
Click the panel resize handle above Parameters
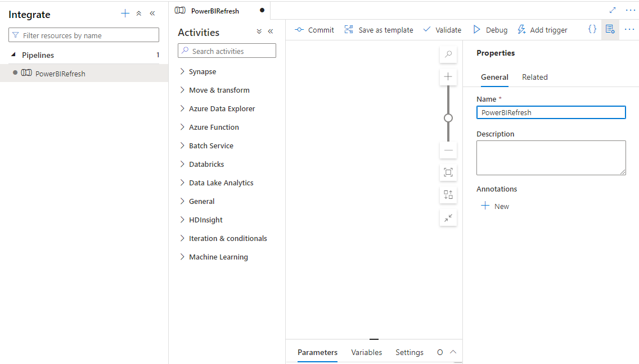pyautogui.click(x=374, y=339)
